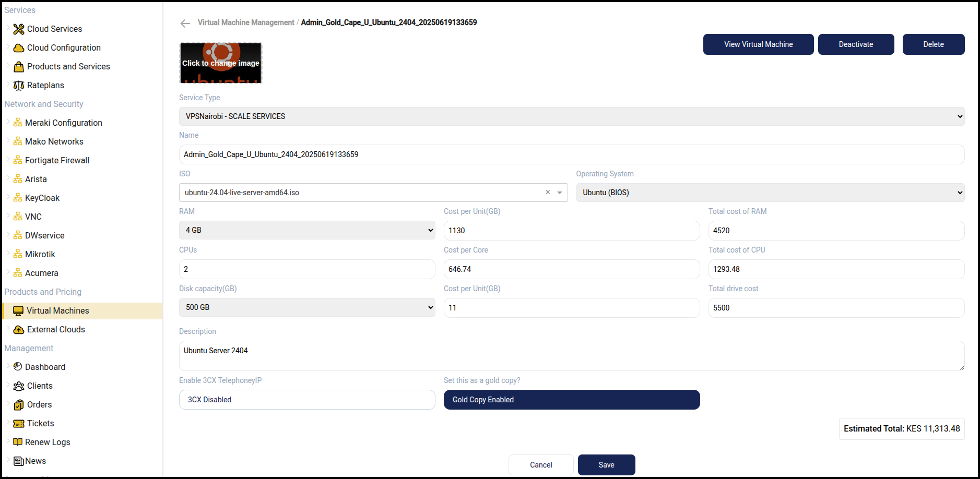
Task: Click the Clients people icon
Action: pos(19,386)
